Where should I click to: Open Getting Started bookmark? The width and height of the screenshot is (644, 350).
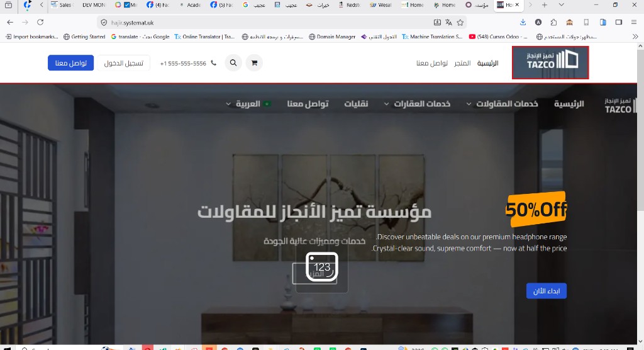coord(84,37)
